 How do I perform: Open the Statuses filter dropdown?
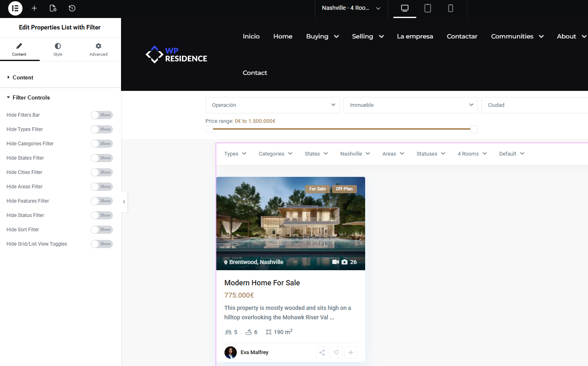pos(431,154)
